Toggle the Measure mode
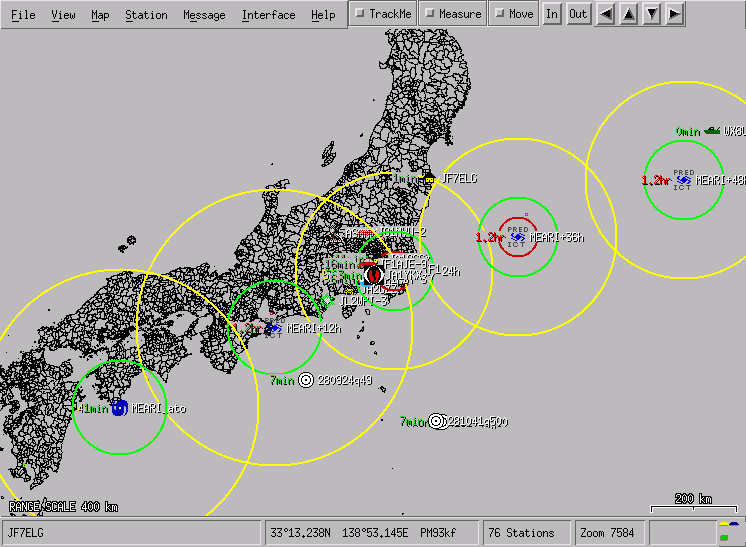The height and width of the screenshot is (547, 746). tap(452, 14)
